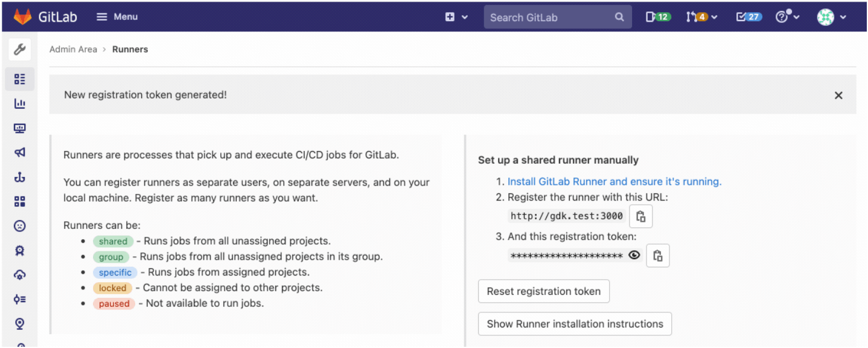Copy the runner registration URL

point(640,216)
